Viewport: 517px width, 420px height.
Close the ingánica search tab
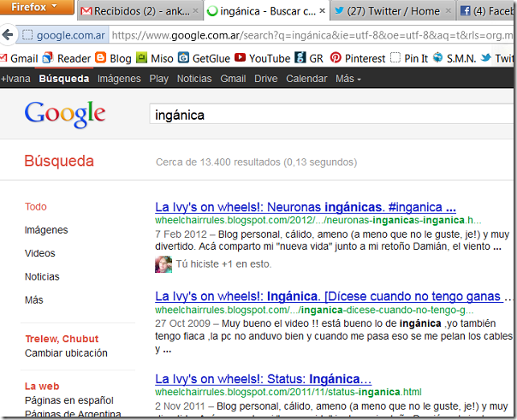point(323,11)
